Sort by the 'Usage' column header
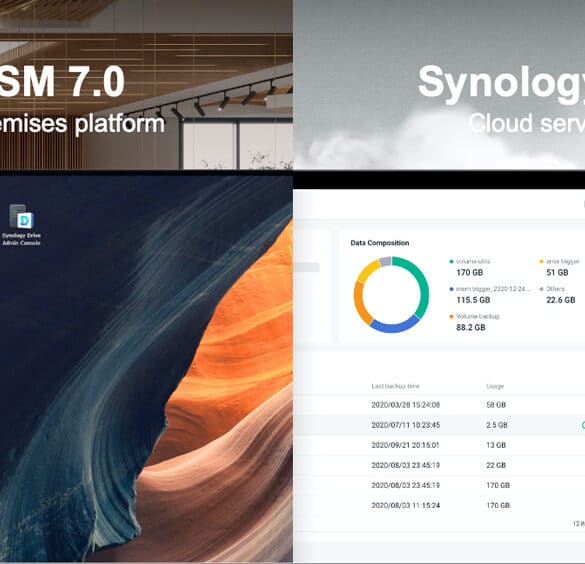The width and height of the screenshot is (585, 564). click(x=495, y=386)
